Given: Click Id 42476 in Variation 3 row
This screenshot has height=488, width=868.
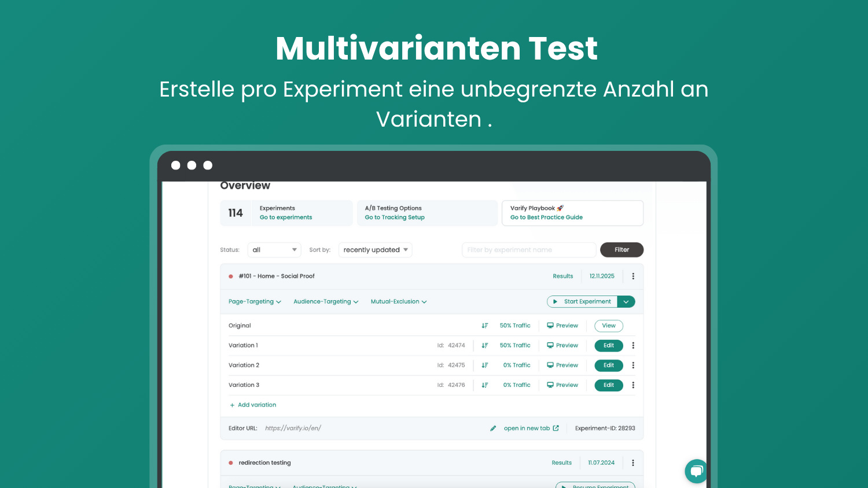Looking at the screenshot, I should coord(451,385).
